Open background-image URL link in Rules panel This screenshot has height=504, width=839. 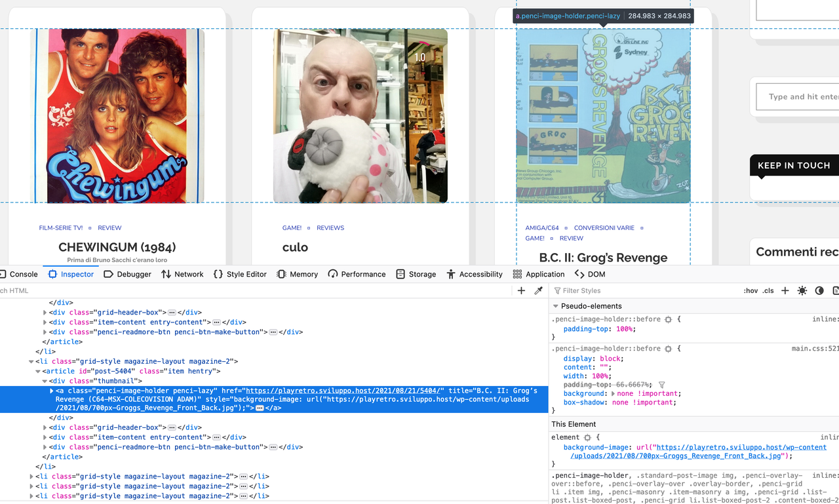[x=698, y=452]
